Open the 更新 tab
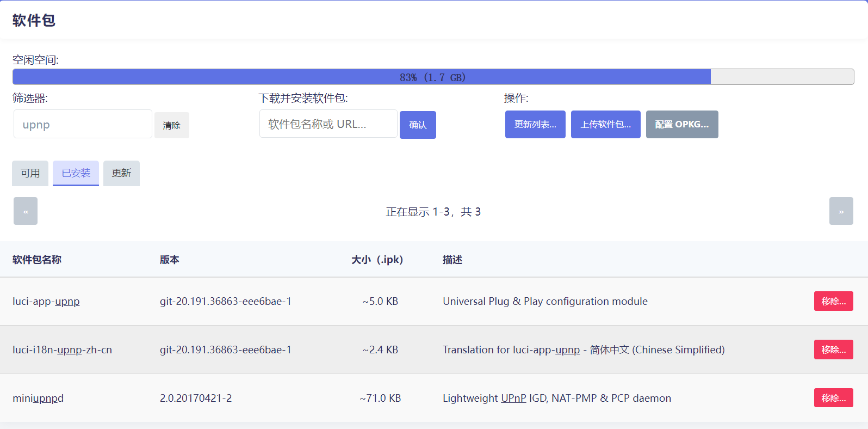This screenshot has width=868, height=429. pyautogui.click(x=121, y=173)
